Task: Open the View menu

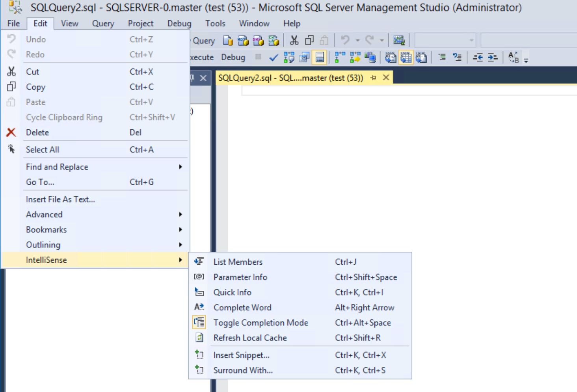Action: 69,23
